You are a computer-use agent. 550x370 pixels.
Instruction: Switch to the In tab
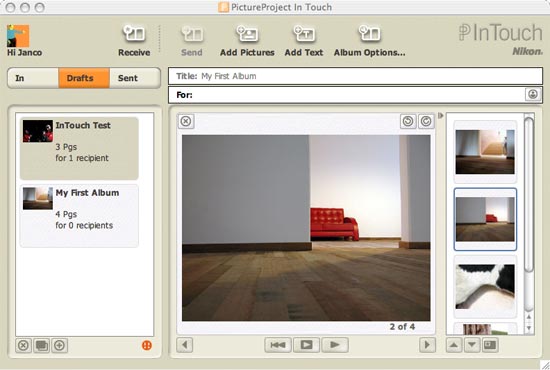(x=33, y=78)
